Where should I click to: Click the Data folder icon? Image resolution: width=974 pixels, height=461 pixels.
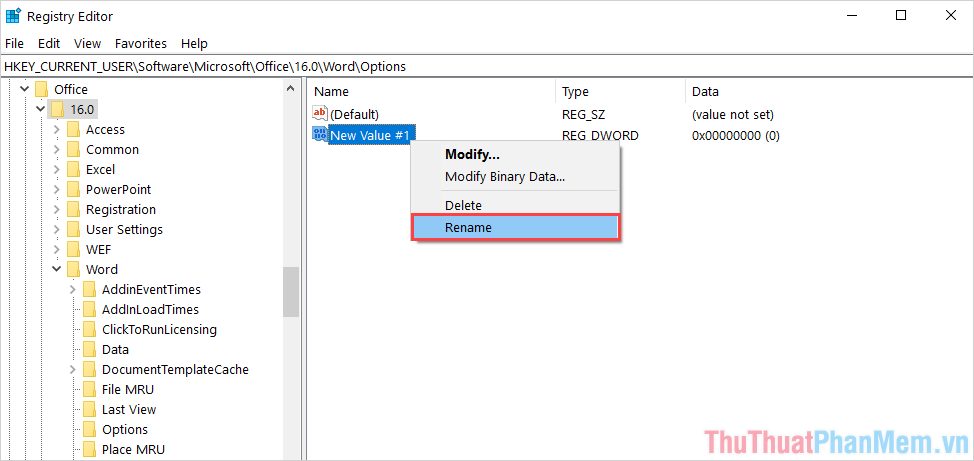[90, 349]
